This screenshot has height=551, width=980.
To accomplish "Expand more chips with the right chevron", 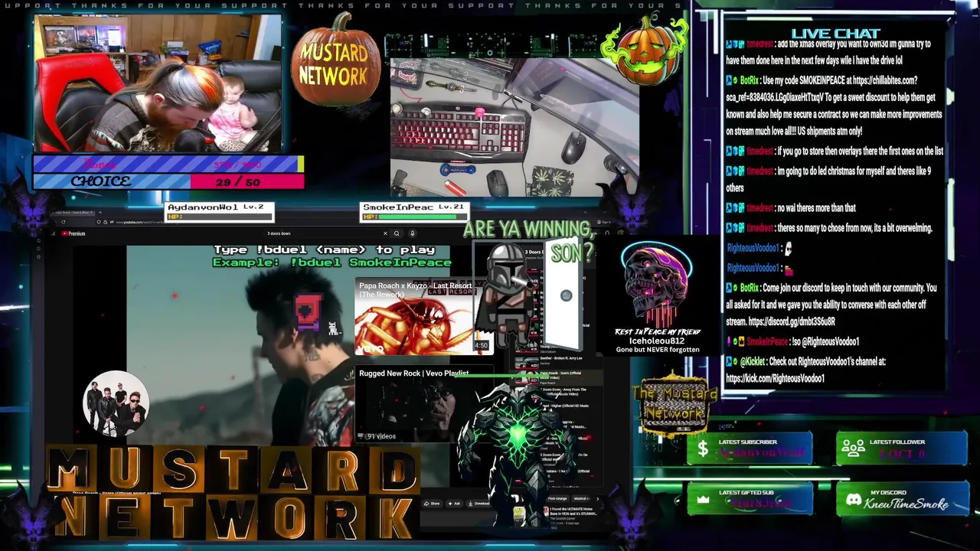I will (x=597, y=499).
